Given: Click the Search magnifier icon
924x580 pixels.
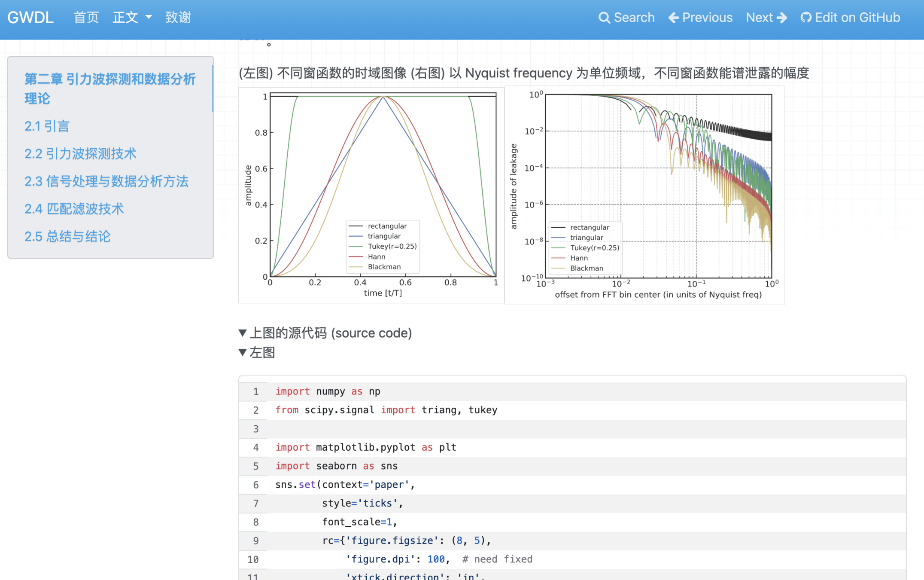Looking at the screenshot, I should click(604, 18).
